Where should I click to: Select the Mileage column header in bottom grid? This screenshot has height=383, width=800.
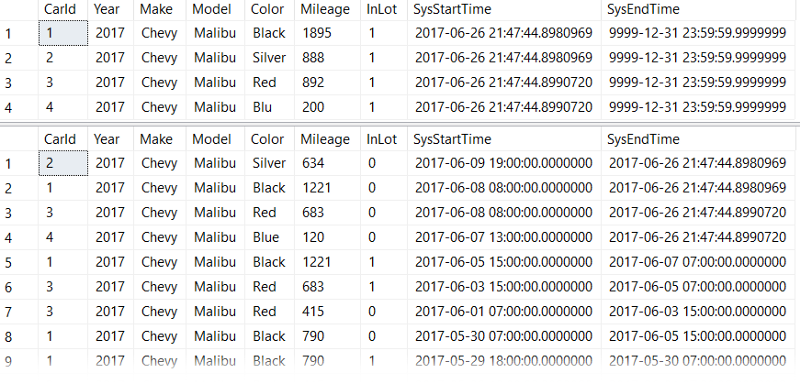[327, 139]
